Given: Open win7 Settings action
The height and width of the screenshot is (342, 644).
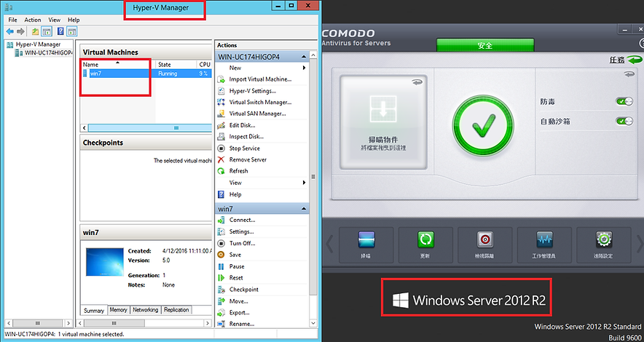Looking at the screenshot, I should [242, 231].
